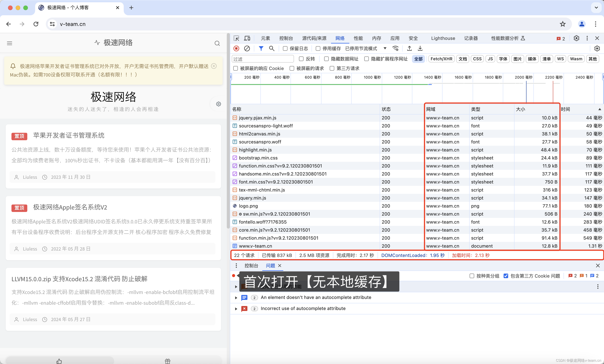Click the 过滤 filter text field
Image resolution: width=604 pixels, height=364 pixels.
pyautogui.click(x=262, y=59)
